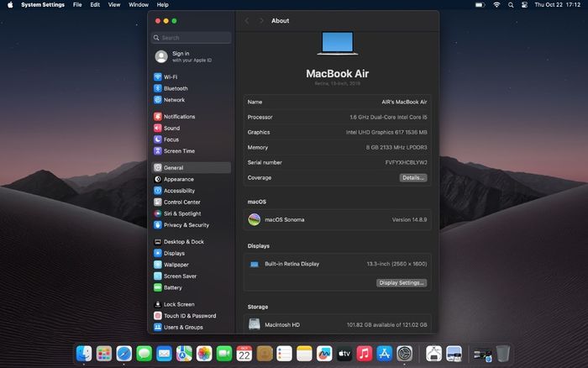Launch Apple TV from the Dock
This screenshot has height=368, width=588.
pyautogui.click(x=344, y=354)
